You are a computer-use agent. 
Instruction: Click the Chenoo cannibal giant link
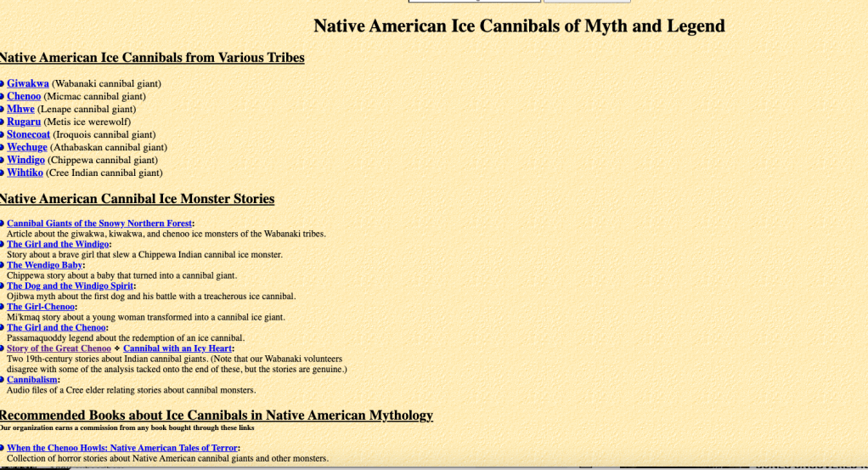pyautogui.click(x=24, y=96)
